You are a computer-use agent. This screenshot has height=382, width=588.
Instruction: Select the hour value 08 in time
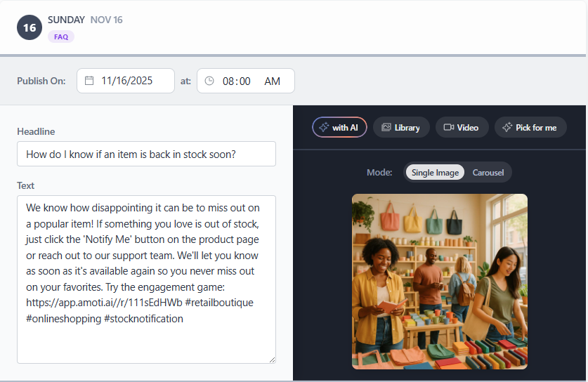228,81
